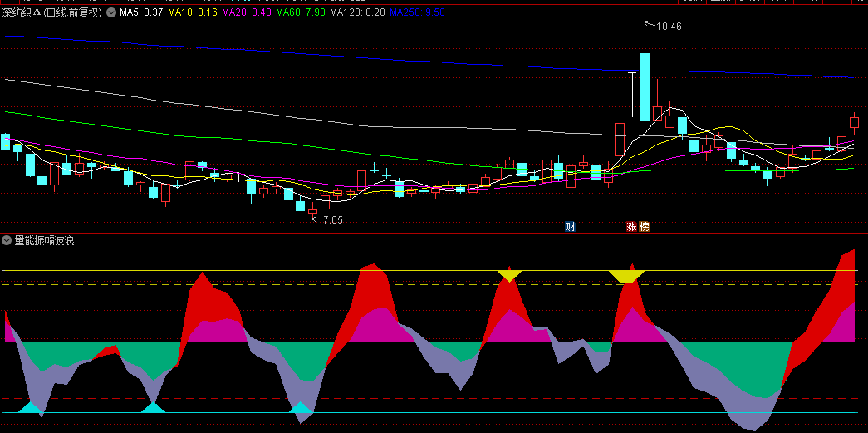Expand dropdown arrow beside 深纺织A title
Image resolution: width=868 pixels, height=433 pixels.
point(111,12)
